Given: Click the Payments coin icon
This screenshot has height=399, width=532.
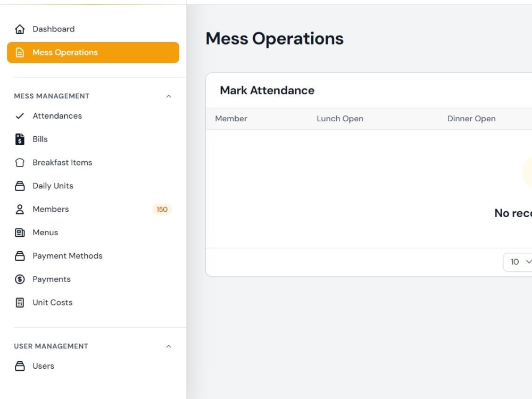Looking at the screenshot, I should pyautogui.click(x=20, y=279).
